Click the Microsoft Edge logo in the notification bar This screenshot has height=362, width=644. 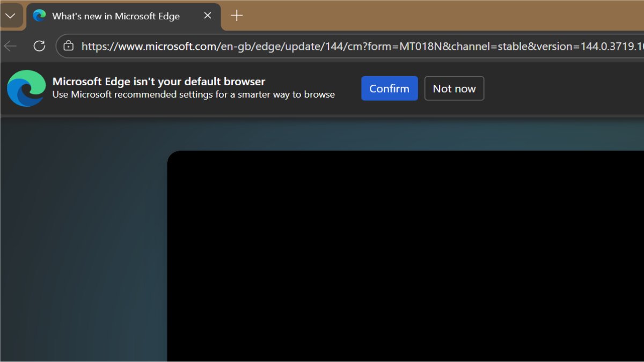coord(26,88)
